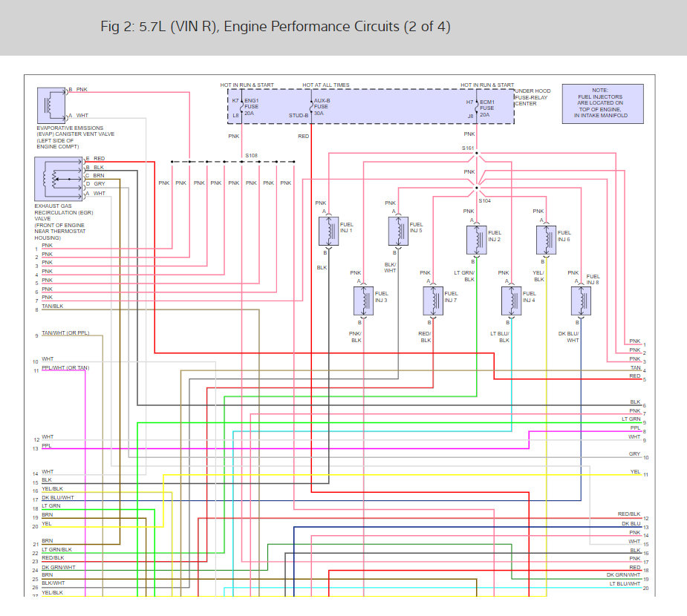
Task: Click the 'RED/BLK' label at right pin 12
Action: click(x=629, y=514)
